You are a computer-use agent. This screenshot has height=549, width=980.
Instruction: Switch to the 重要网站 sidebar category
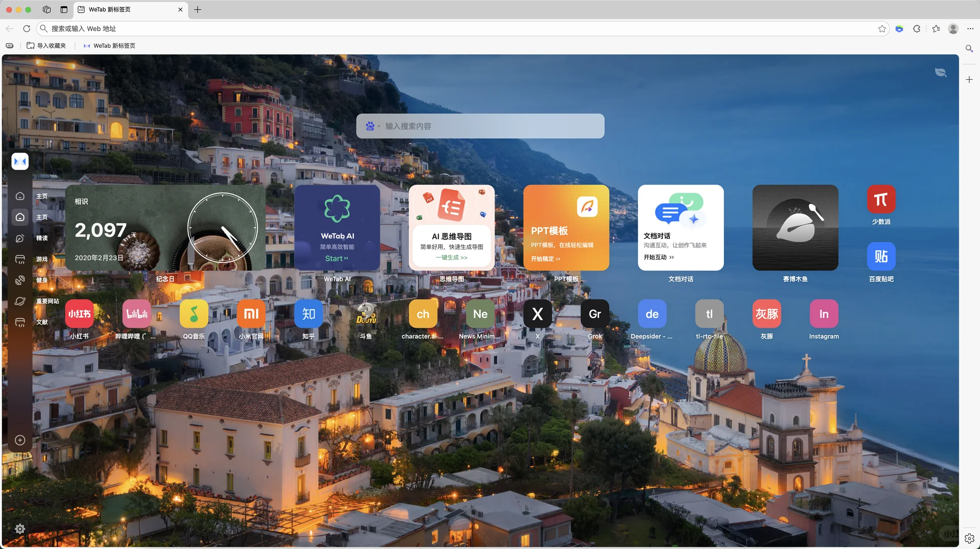point(20,301)
